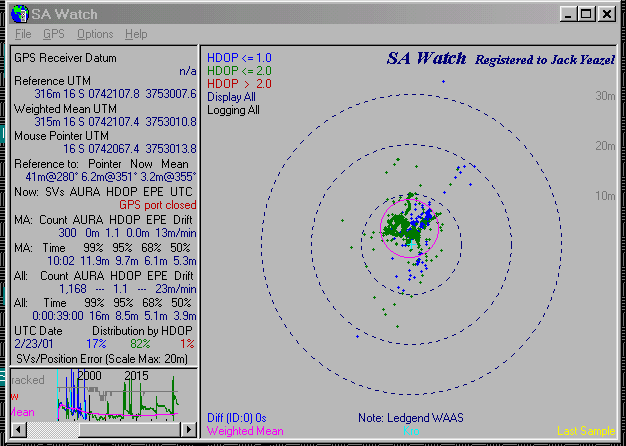Click the Display All label
Viewport: 626px width, 446px height.
pyautogui.click(x=232, y=97)
